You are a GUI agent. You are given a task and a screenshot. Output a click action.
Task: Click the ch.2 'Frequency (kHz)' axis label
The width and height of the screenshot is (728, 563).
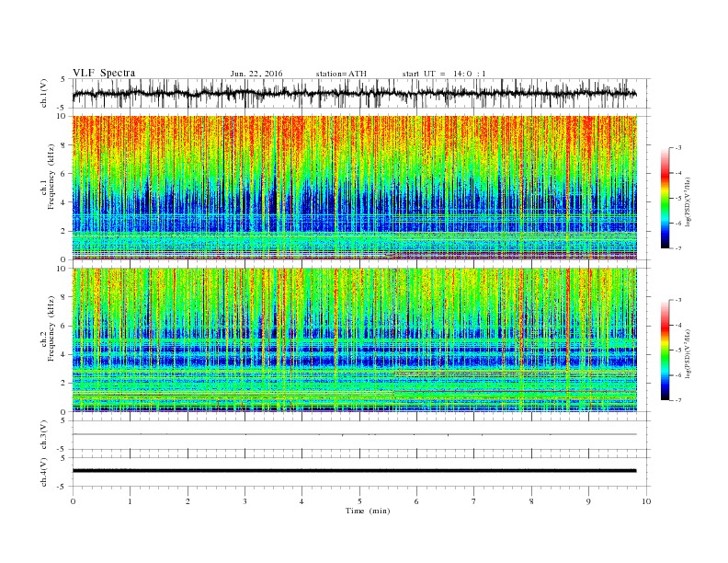point(51,327)
